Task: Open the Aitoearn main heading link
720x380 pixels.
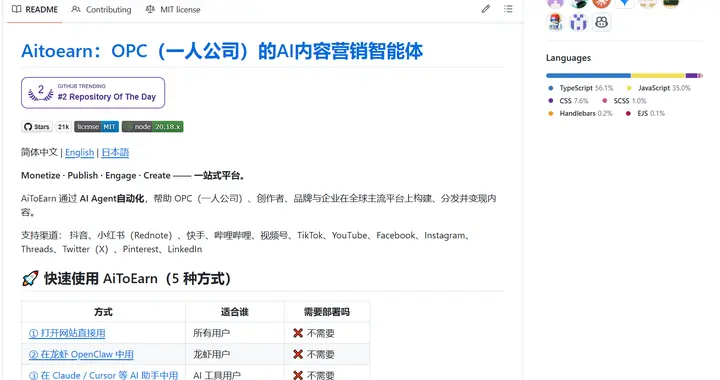Action: click(222, 51)
